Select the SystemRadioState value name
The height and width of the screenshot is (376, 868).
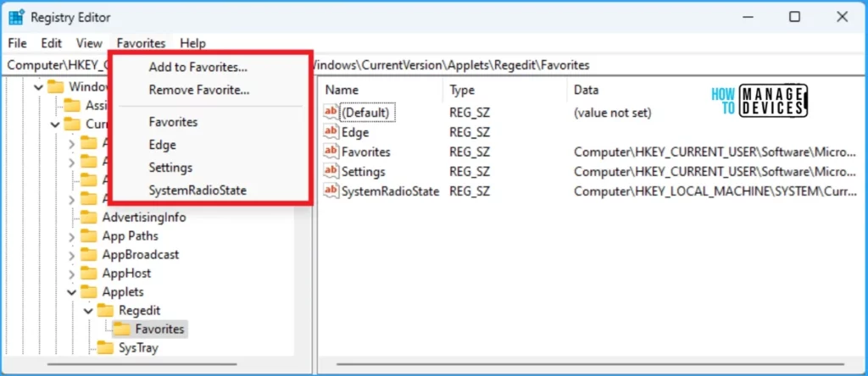click(390, 192)
